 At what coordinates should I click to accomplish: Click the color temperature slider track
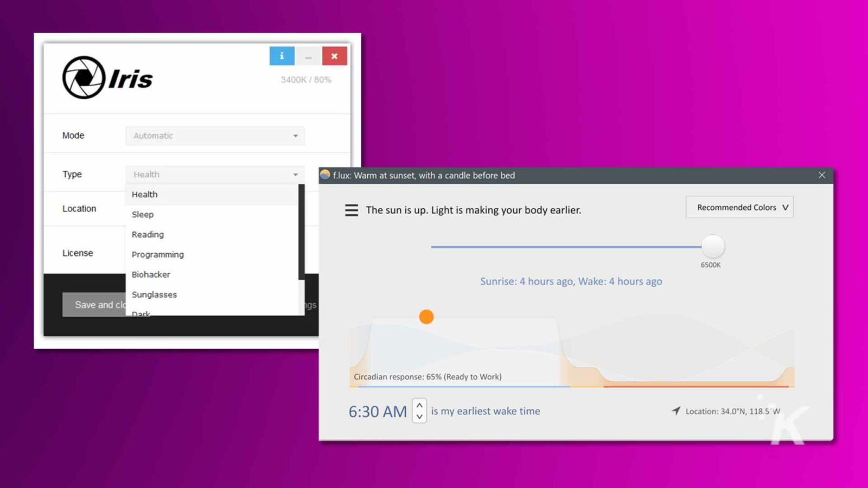point(566,247)
